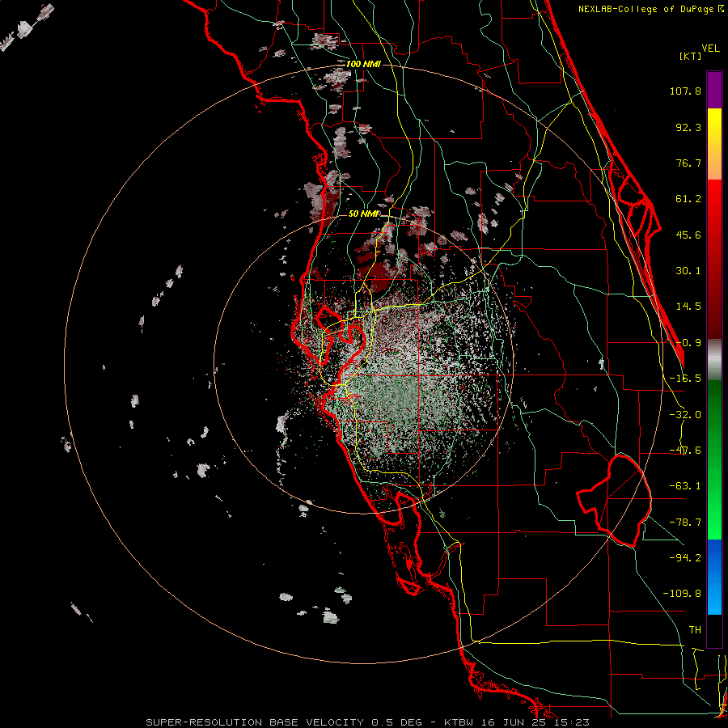Click the 100 NMI range ring label
728x728 pixels.
(x=363, y=64)
